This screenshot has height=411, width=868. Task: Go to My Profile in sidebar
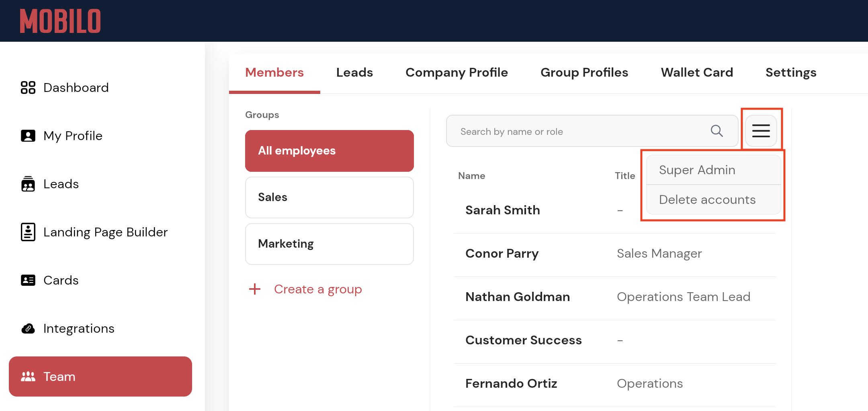73,136
